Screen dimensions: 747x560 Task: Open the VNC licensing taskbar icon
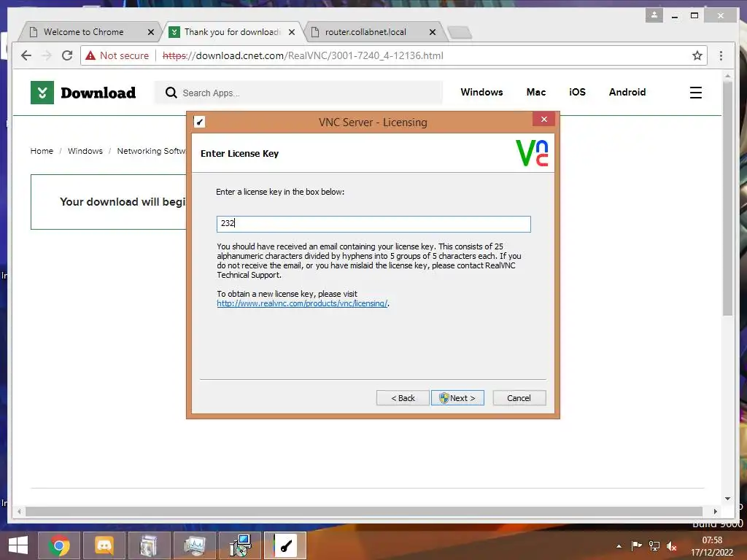285,545
